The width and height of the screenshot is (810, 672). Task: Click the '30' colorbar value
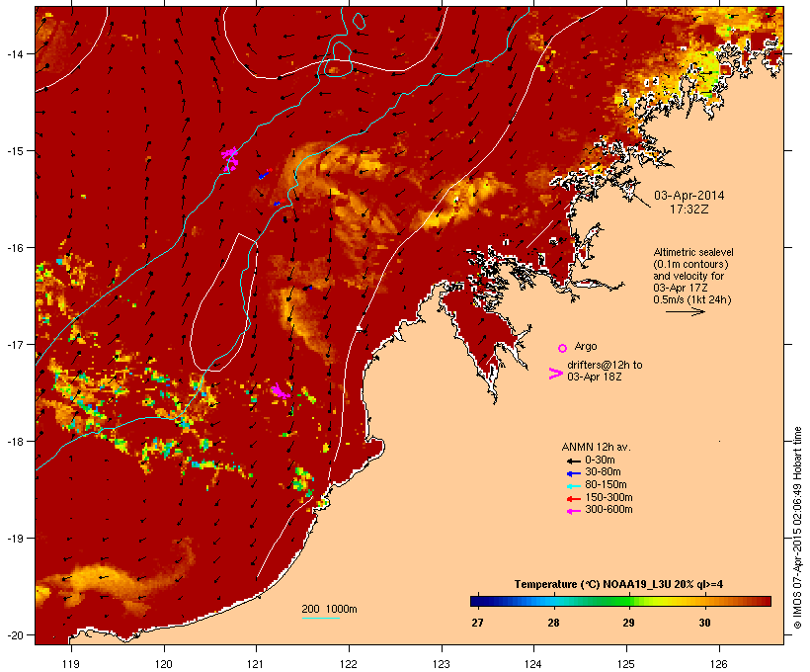point(704,623)
